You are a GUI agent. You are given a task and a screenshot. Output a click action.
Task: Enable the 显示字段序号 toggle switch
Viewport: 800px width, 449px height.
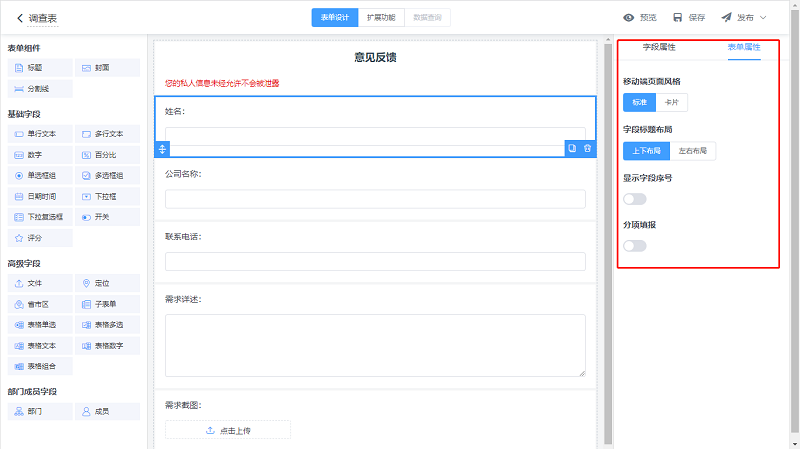[x=634, y=199]
